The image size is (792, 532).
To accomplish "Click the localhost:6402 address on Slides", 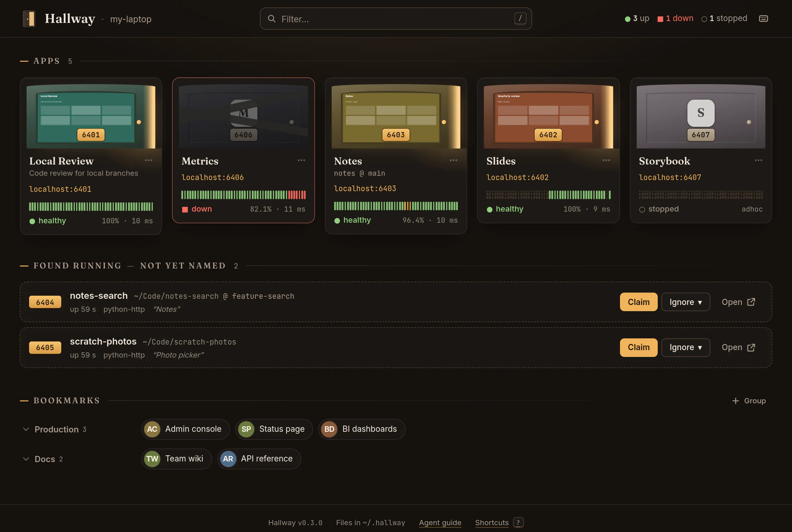I will click(517, 178).
